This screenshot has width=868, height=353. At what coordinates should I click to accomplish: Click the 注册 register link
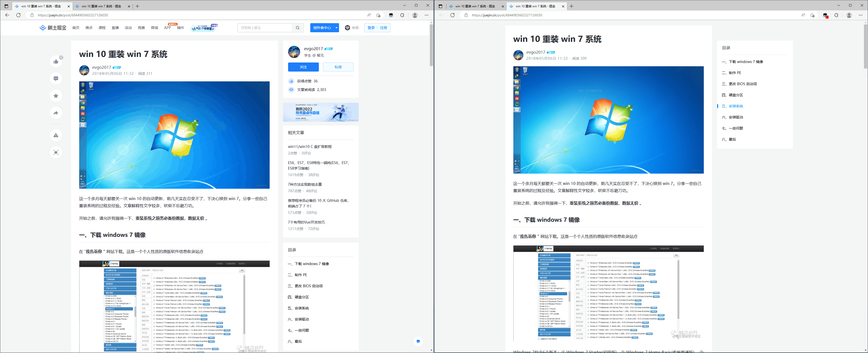click(x=383, y=28)
